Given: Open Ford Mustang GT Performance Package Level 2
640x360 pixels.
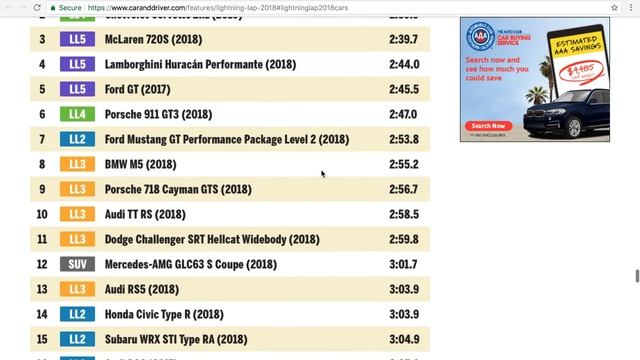Looking at the screenshot, I should coord(227,139).
